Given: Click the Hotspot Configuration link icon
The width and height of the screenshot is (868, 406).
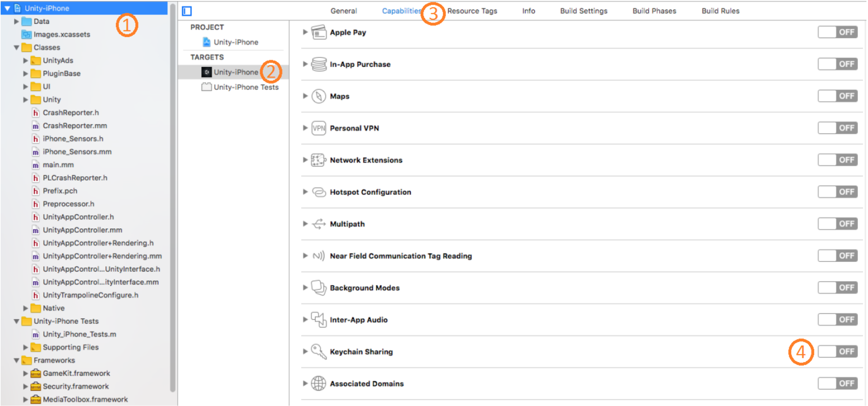Looking at the screenshot, I should click(x=319, y=192).
